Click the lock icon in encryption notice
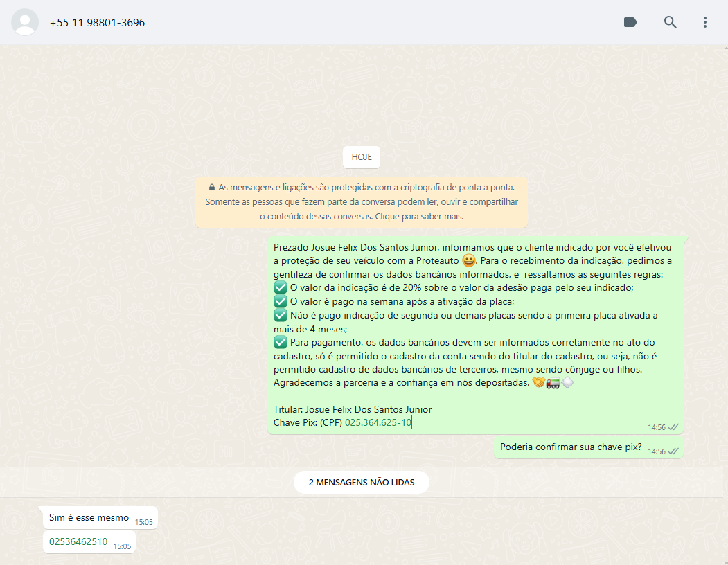This screenshot has width=728, height=565. (x=211, y=188)
